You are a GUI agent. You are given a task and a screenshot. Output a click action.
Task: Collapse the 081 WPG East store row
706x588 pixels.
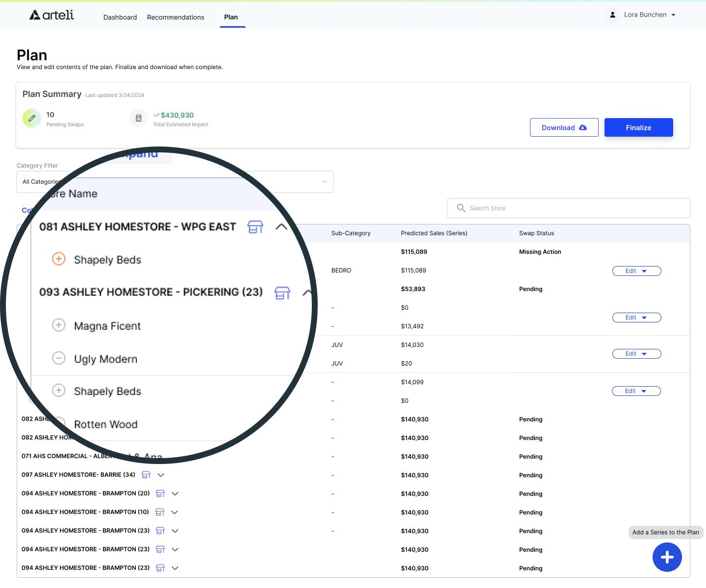coord(281,227)
